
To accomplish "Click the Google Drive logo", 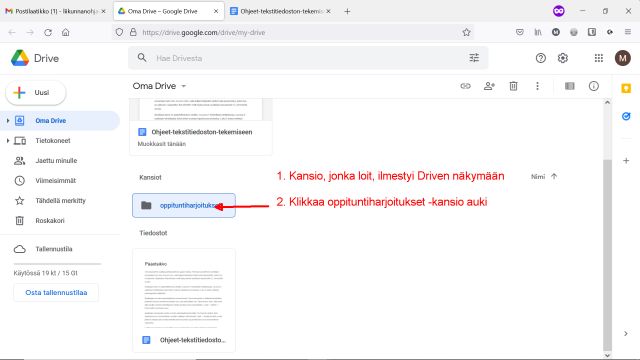I will [20, 58].
